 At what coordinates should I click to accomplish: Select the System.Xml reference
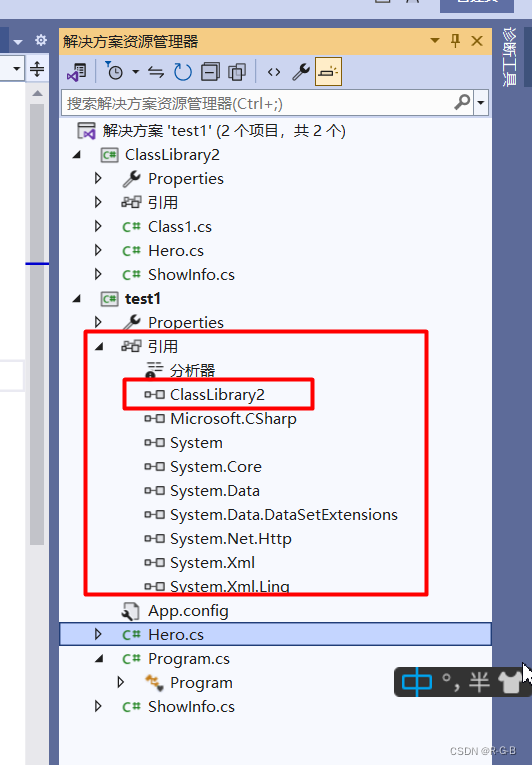pyautogui.click(x=212, y=563)
